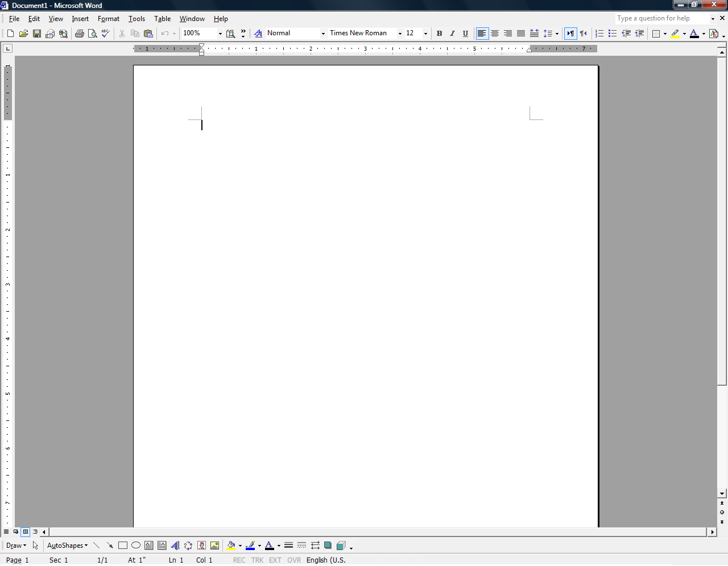
Task: Open the Table menu
Action: click(163, 19)
